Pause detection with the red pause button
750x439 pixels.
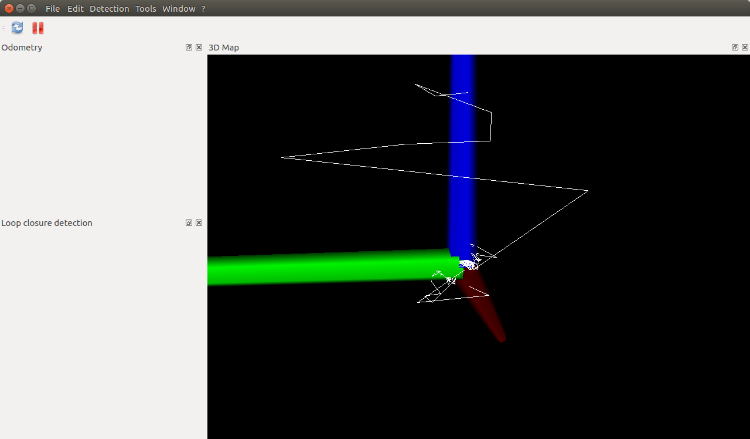[38, 28]
